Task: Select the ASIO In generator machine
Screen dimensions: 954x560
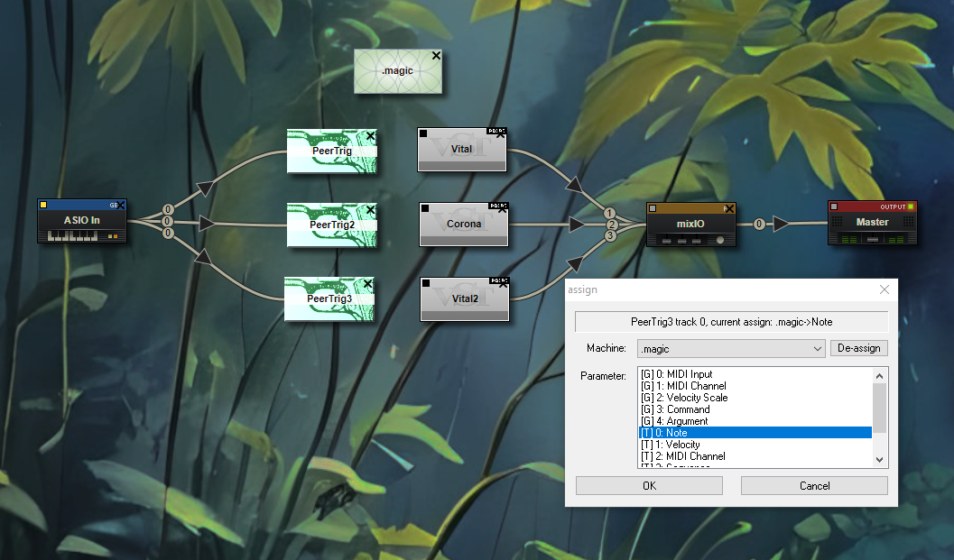Action: [x=82, y=221]
